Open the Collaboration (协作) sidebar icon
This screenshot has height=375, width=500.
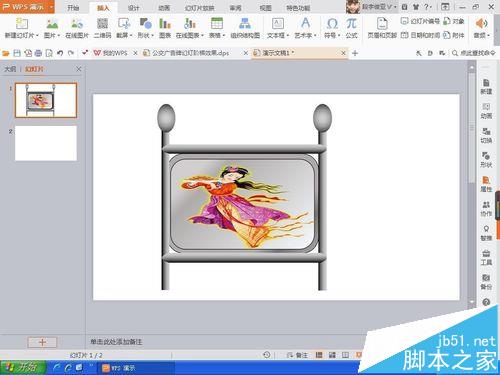point(486,209)
